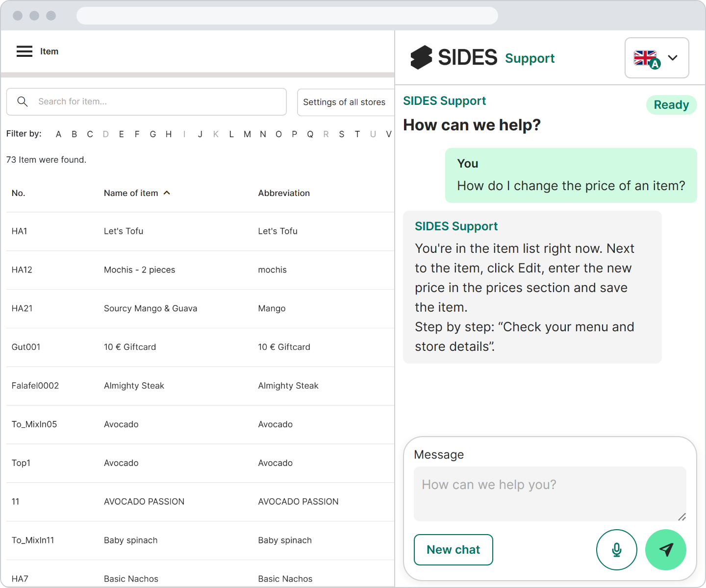The height and width of the screenshot is (588, 706).
Task: Click the 73 Item were found text
Action: point(46,160)
